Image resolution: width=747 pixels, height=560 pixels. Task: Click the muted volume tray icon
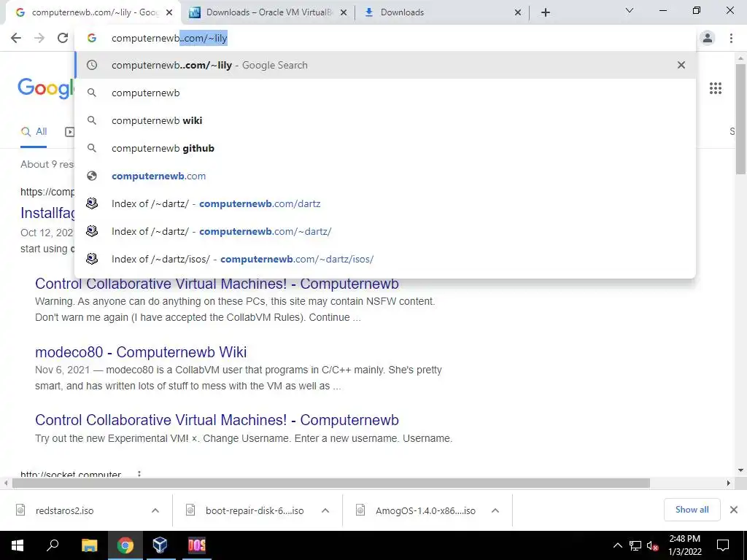(653, 545)
